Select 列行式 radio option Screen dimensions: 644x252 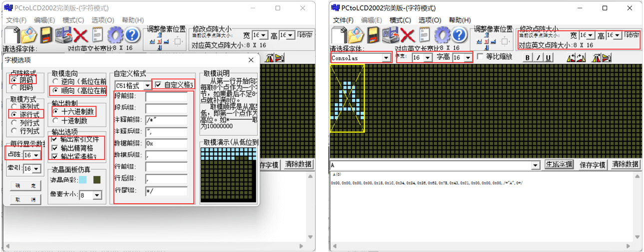coord(14,123)
